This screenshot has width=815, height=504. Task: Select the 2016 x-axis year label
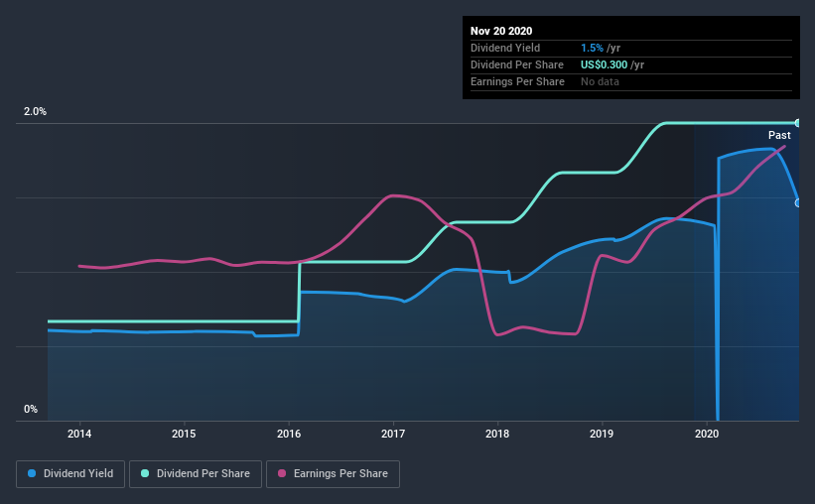click(289, 434)
